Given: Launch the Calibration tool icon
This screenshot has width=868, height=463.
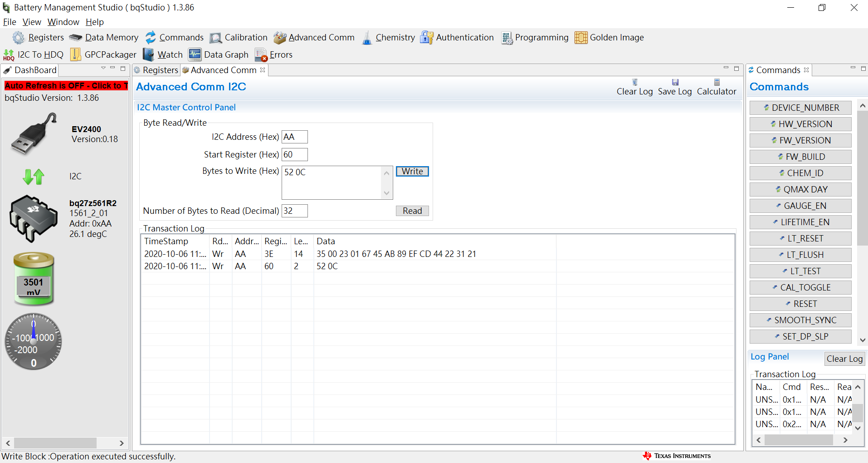Looking at the screenshot, I should pos(216,38).
